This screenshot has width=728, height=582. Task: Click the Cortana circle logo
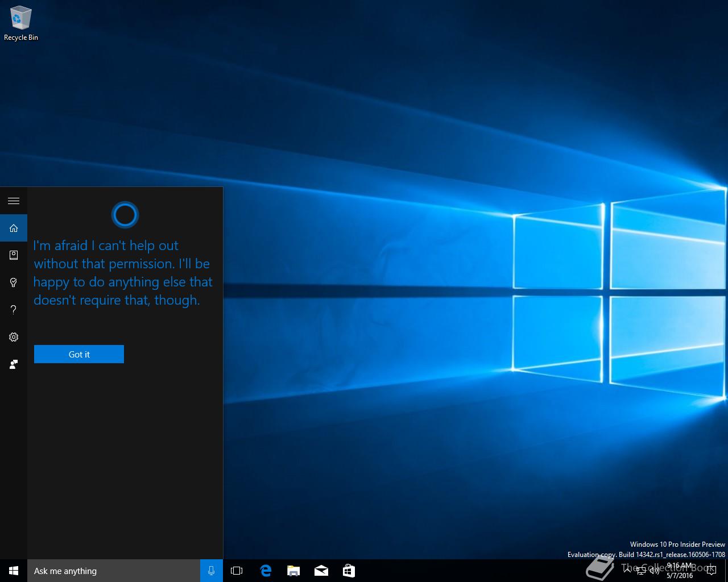coord(125,215)
